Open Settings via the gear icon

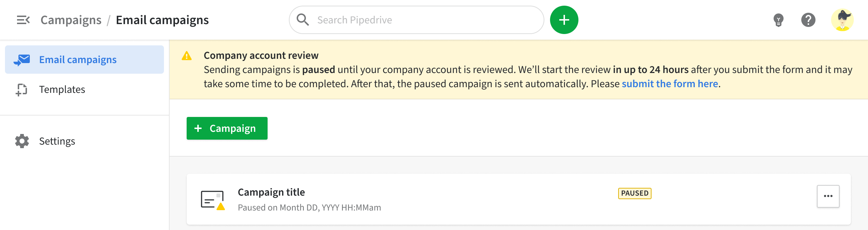[x=22, y=141]
